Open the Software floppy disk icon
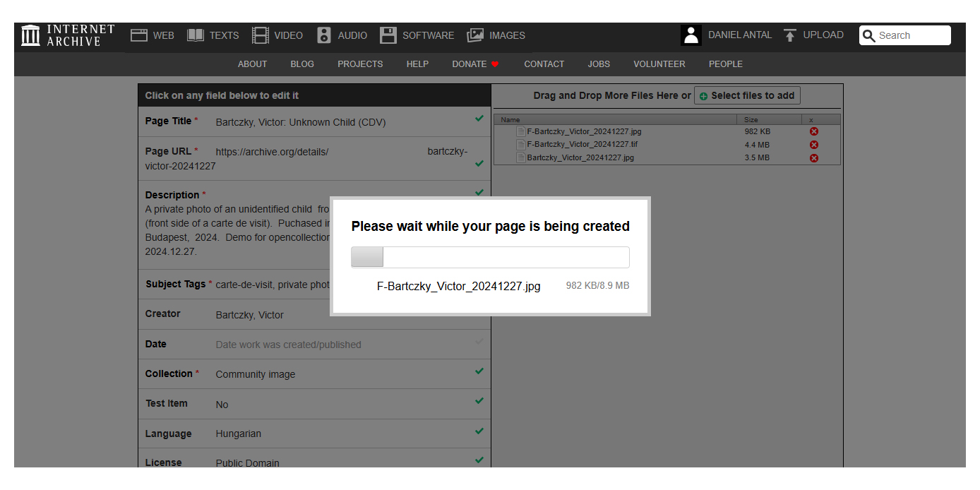 388,35
